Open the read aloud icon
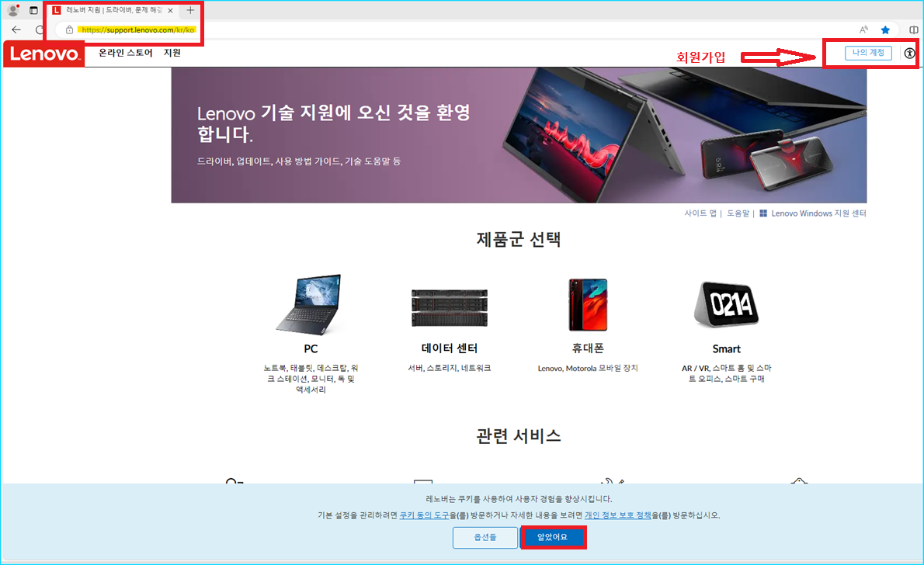The width and height of the screenshot is (924, 565). tap(863, 29)
